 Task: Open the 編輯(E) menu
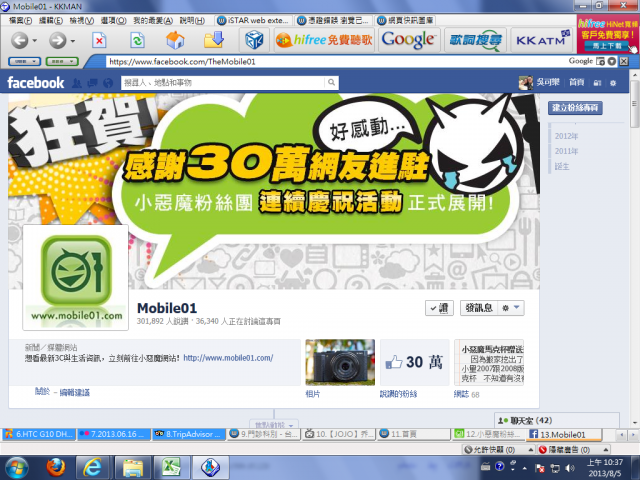coord(51,20)
